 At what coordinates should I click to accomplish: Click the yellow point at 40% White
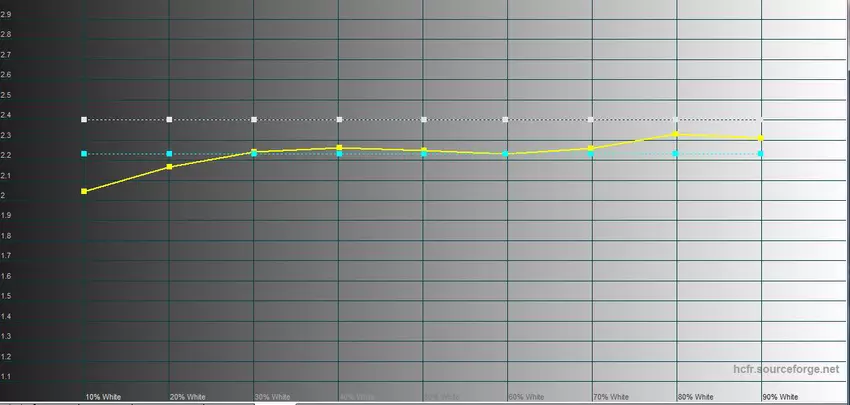[x=340, y=148]
